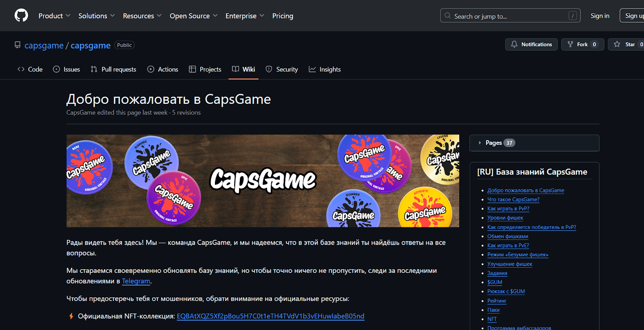This screenshot has height=330, width=644.
Task: Click the Actions play icon
Action: coord(151,69)
